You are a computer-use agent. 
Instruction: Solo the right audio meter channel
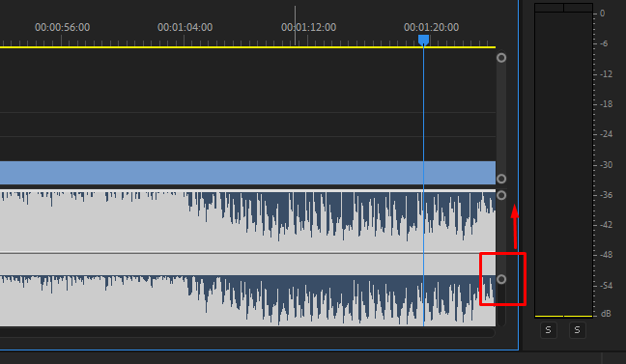click(x=577, y=330)
